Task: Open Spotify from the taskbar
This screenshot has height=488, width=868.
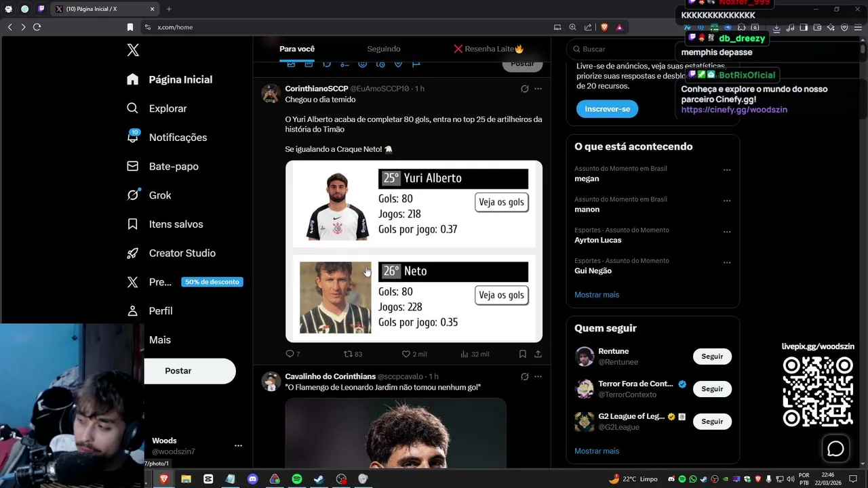Action: [x=296, y=479]
